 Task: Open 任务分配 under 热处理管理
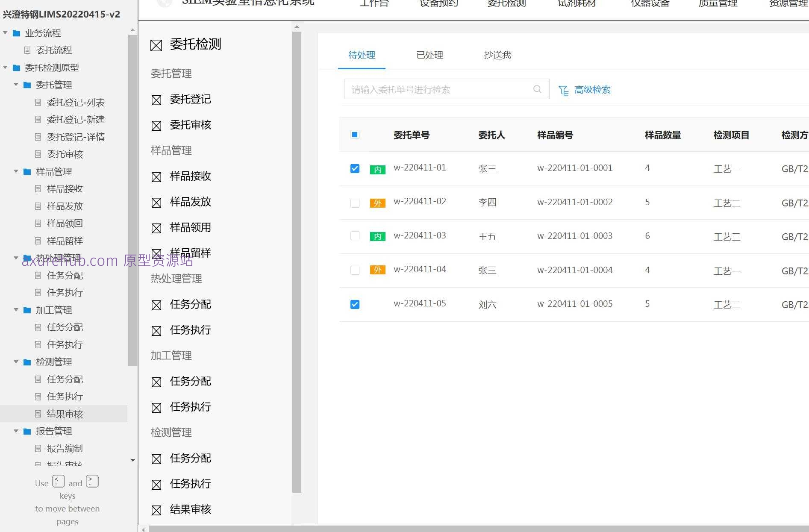click(x=190, y=304)
